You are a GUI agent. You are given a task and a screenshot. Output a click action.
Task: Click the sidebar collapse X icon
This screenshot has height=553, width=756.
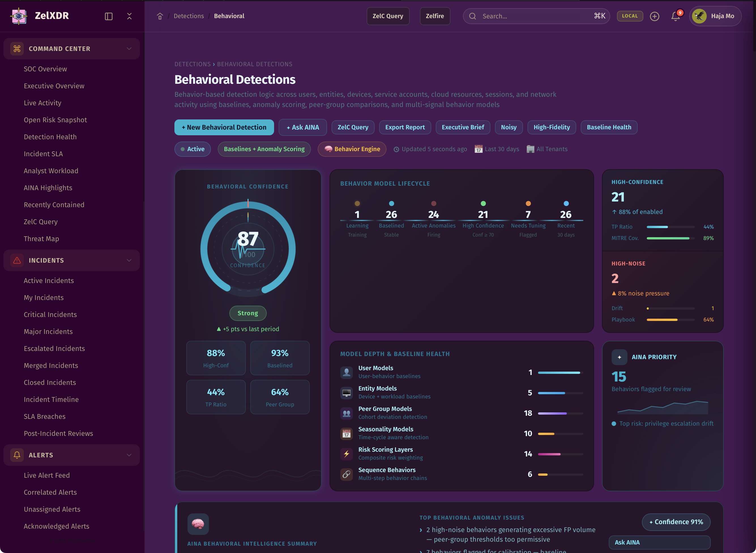[x=129, y=16]
